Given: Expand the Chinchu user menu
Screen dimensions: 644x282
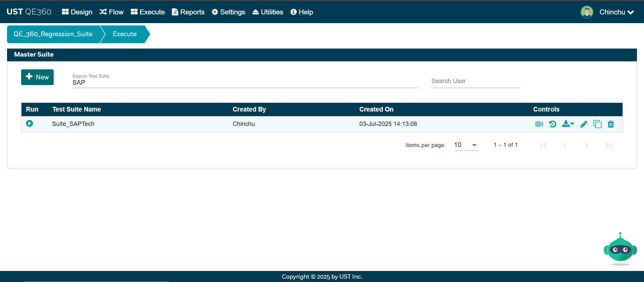Looking at the screenshot, I should (x=616, y=12).
